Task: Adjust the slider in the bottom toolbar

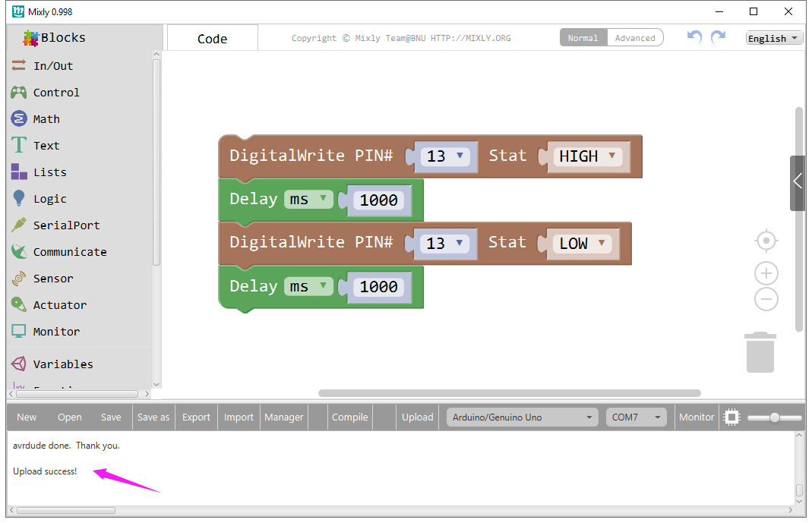Action: pyautogui.click(x=774, y=417)
